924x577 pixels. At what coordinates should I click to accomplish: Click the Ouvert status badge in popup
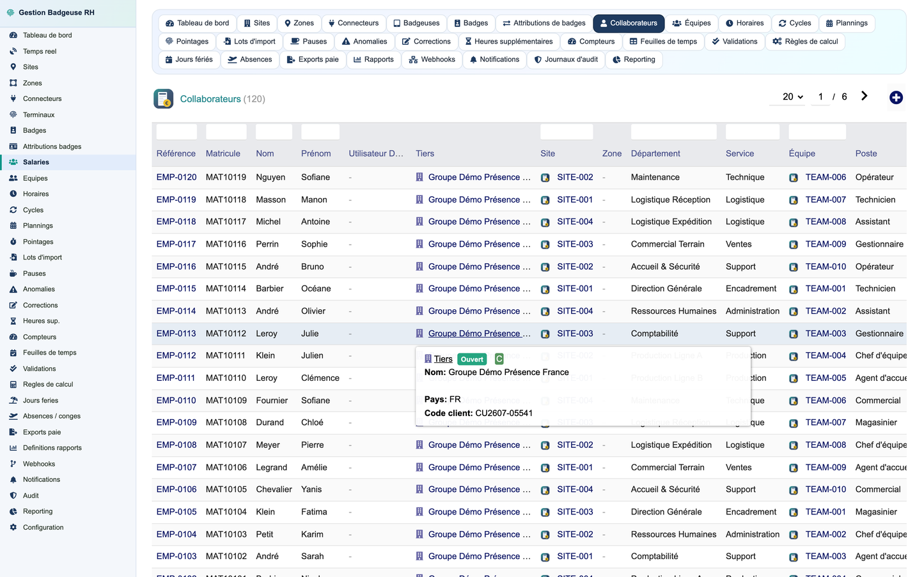(472, 359)
